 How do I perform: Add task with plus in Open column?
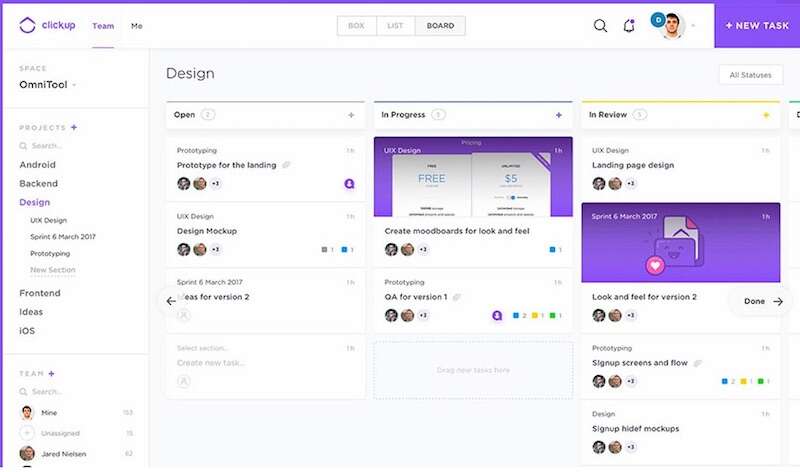[351, 115]
